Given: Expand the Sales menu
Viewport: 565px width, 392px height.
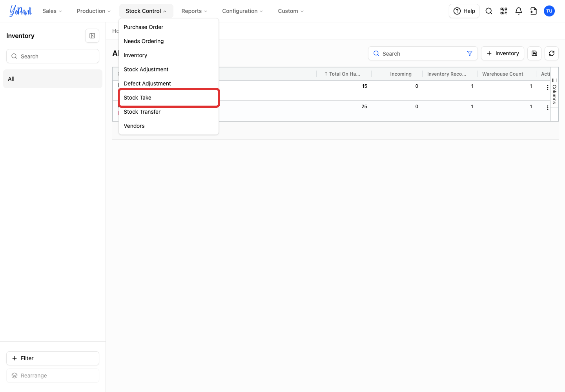Looking at the screenshot, I should point(52,11).
